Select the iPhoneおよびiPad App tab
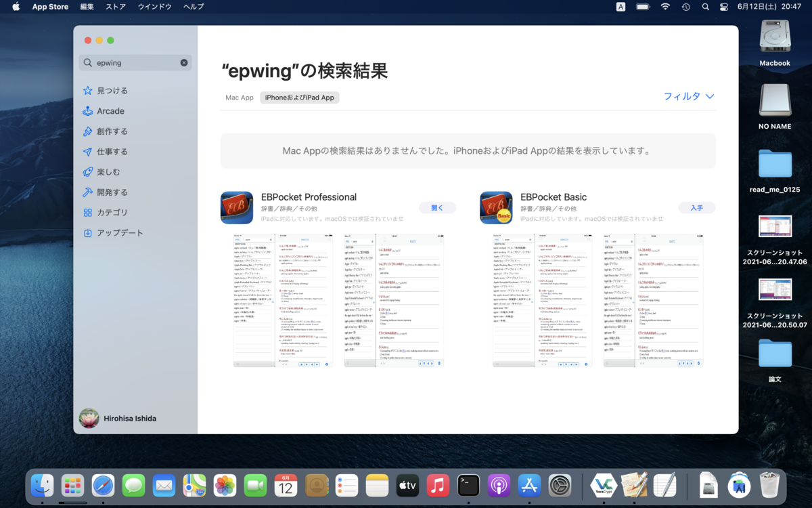This screenshot has width=812, height=508. 299,98
